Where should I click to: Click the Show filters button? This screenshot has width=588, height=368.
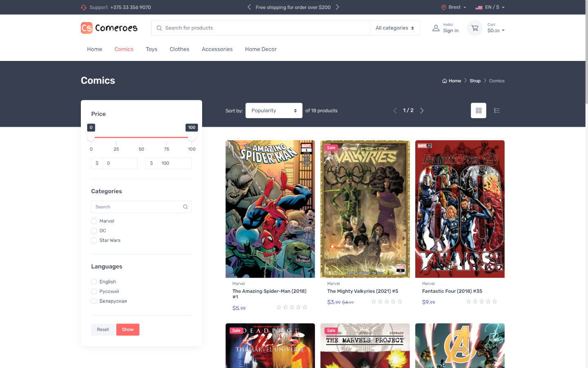(128, 330)
